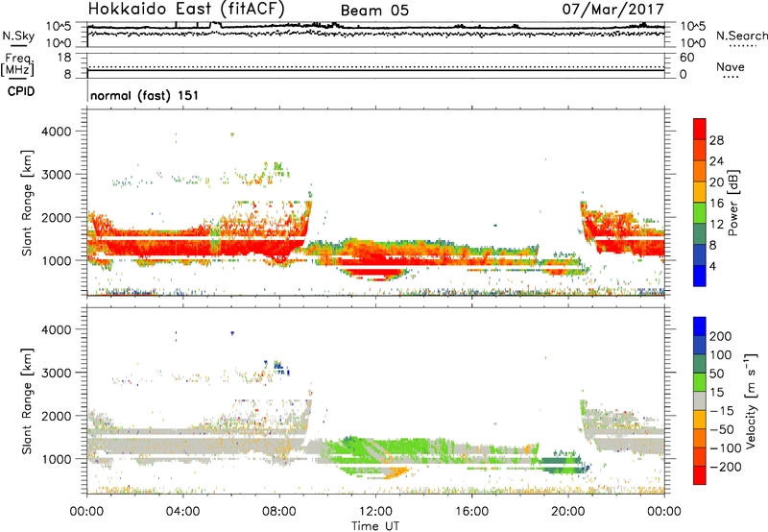Image resolution: width=768 pixels, height=532 pixels.
Task: Pick the light green segment of power colorbar
Action: pyautogui.click(x=700, y=212)
